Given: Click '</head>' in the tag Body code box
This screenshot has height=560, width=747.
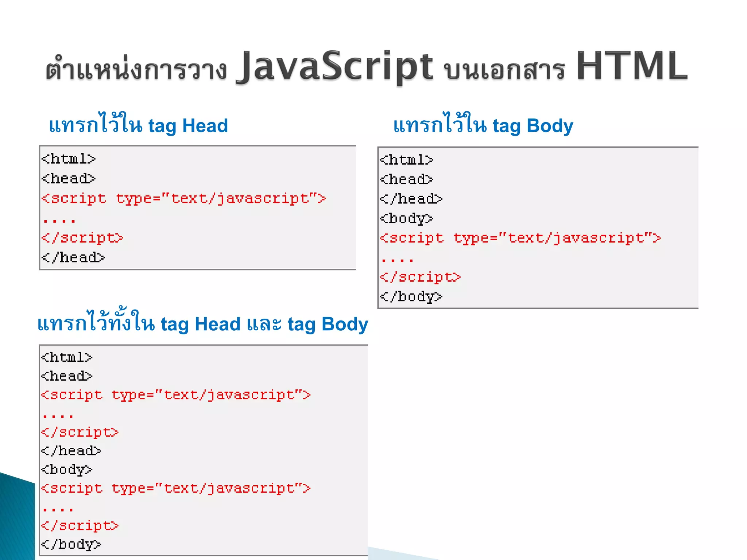Looking at the screenshot, I should tap(411, 199).
